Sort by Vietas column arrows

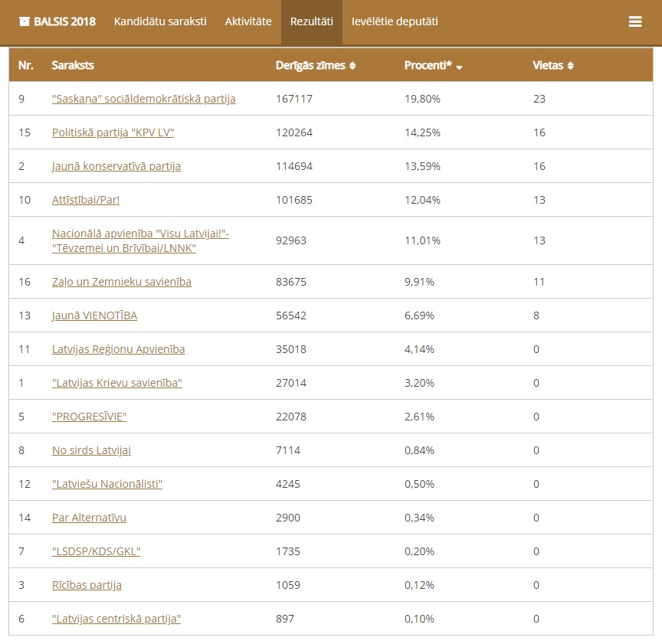pos(570,66)
